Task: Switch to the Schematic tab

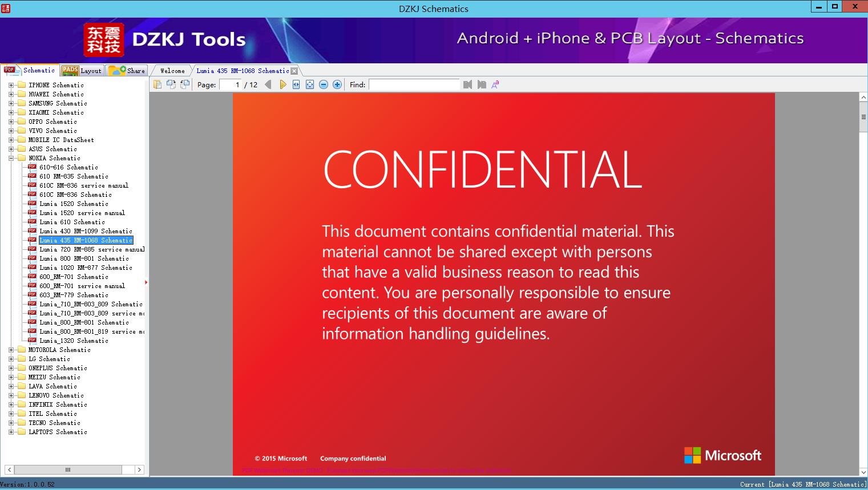Action: [30, 70]
